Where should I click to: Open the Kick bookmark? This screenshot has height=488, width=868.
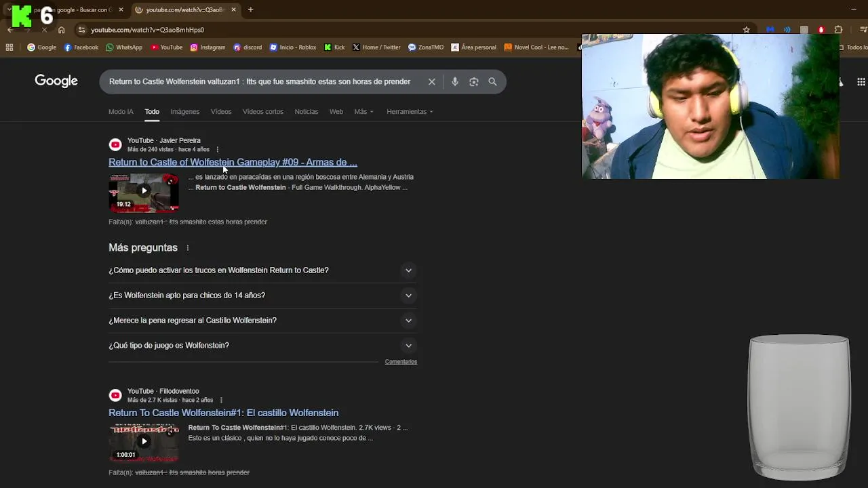click(x=334, y=47)
